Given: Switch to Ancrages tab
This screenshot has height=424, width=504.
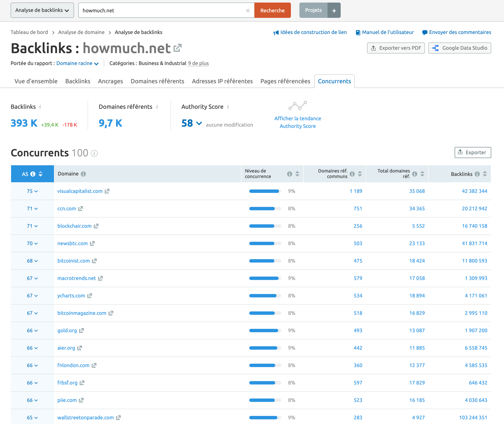Looking at the screenshot, I should (x=110, y=81).
